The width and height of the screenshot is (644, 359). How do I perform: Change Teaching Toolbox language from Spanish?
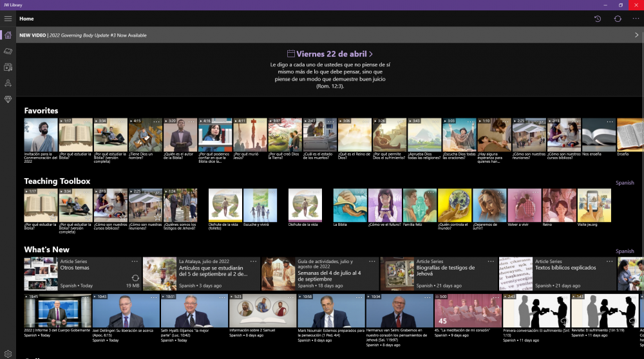(624, 183)
